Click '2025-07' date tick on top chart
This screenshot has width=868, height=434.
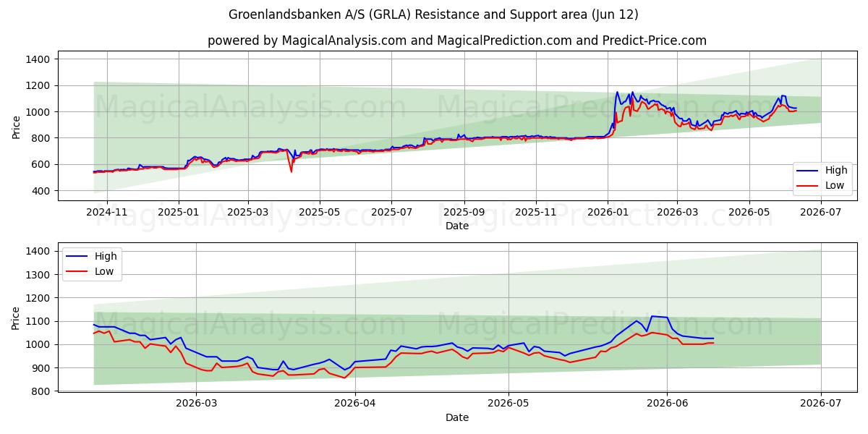click(391, 213)
